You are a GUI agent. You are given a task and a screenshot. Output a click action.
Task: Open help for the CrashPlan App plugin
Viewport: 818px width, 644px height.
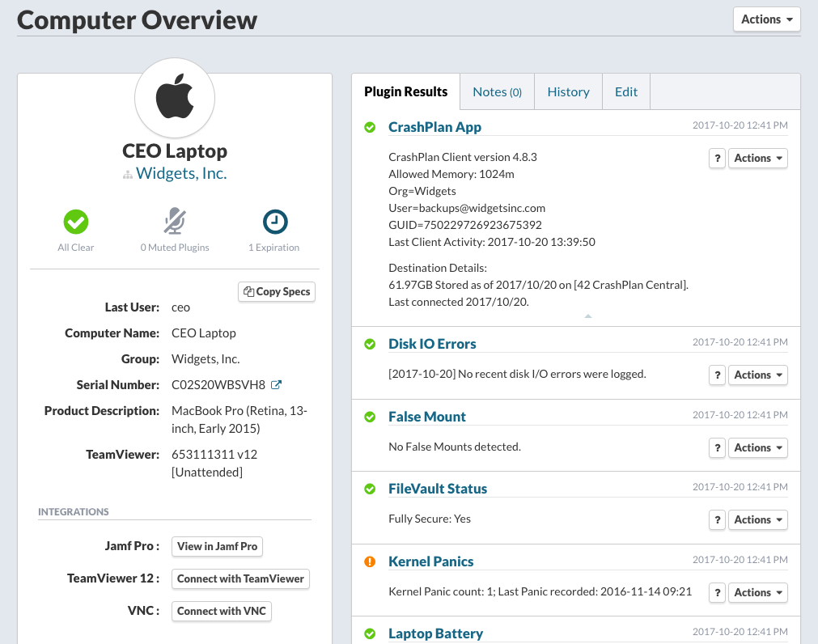click(718, 158)
